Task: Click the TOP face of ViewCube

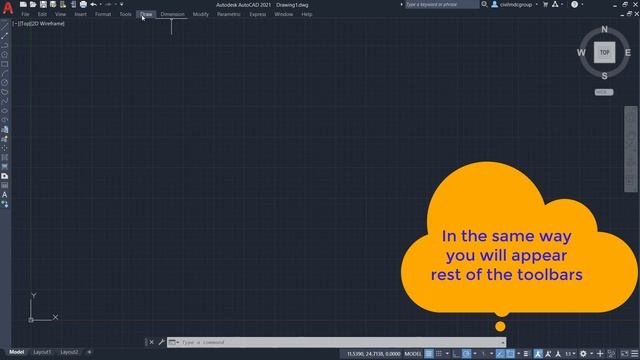Action: pyautogui.click(x=604, y=52)
